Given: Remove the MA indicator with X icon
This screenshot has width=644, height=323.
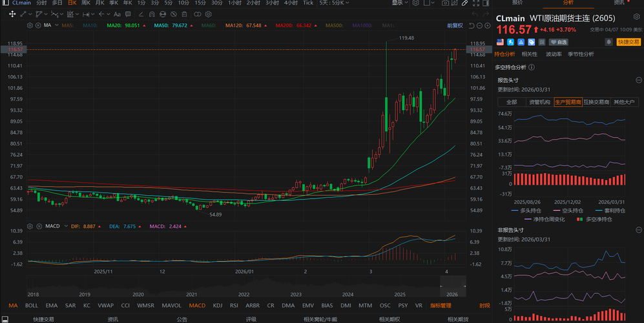Looking at the screenshot, I should point(38,25).
